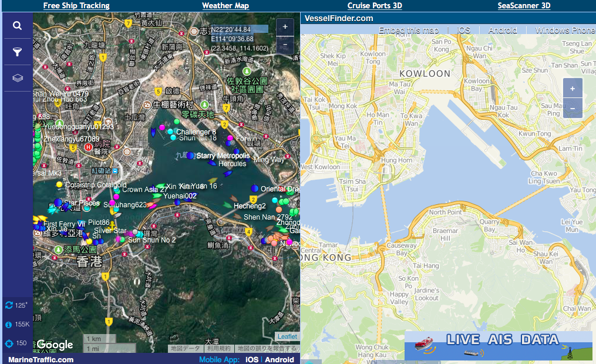Select the Starry Metropolis vessel marker
The width and height of the screenshot is (596, 364).
(190, 156)
